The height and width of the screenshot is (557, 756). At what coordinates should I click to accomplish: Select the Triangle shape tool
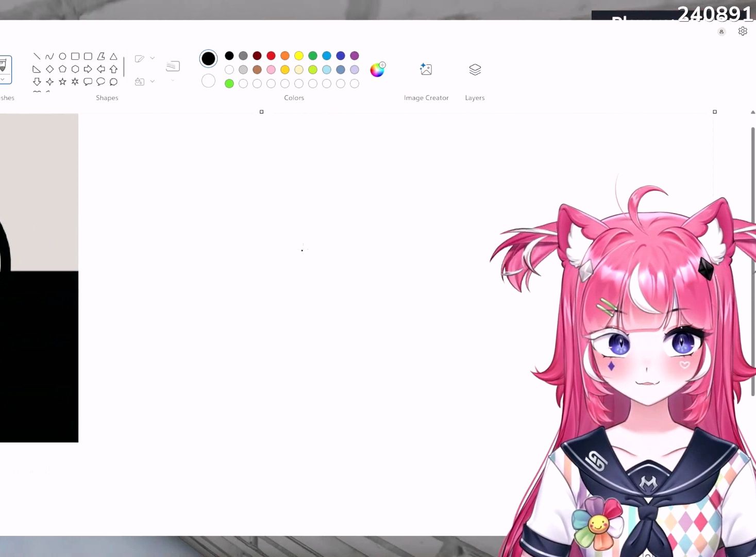pyautogui.click(x=113, y=56)
